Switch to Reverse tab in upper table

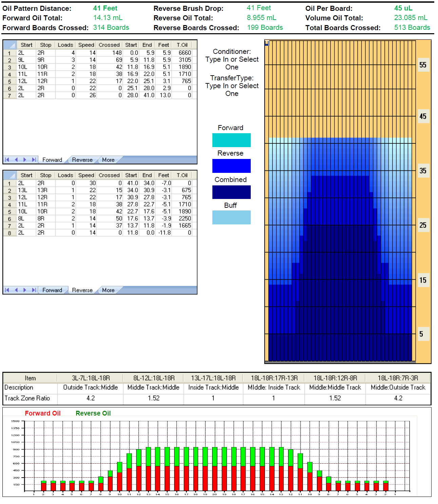pos(82,160)
